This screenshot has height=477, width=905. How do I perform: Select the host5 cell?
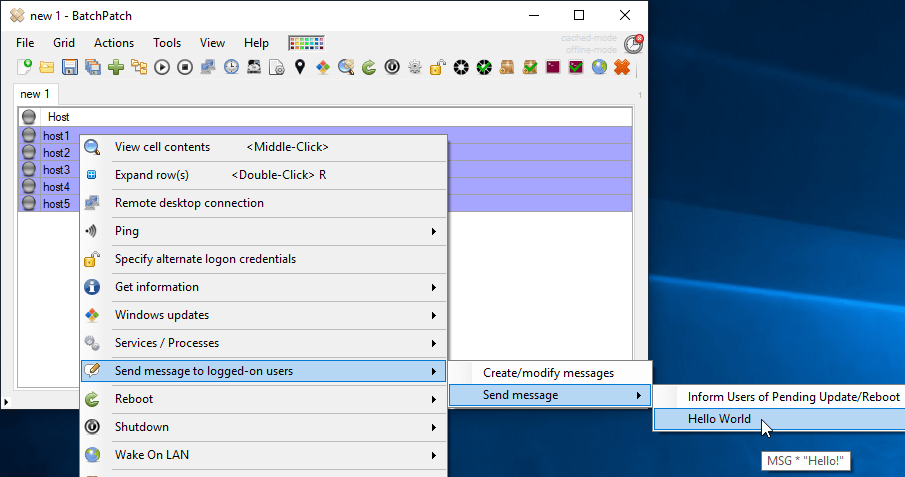(x=56, y=204)
